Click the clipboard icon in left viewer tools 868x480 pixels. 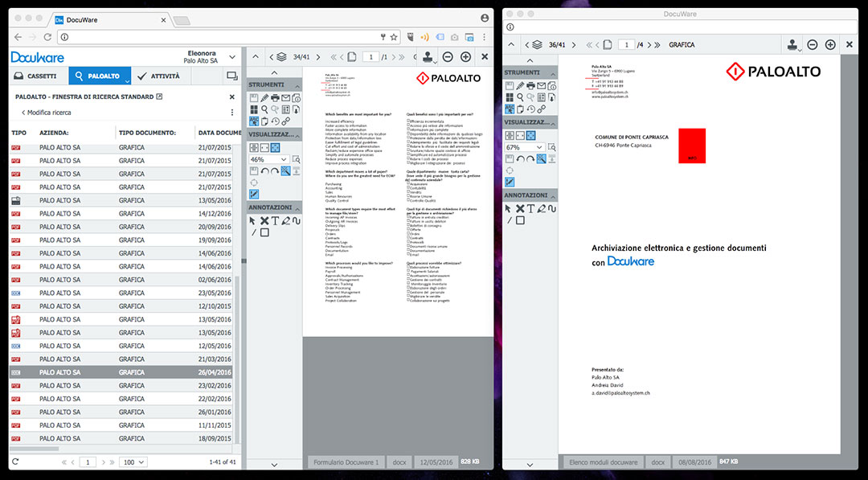(x=264, y=121)
